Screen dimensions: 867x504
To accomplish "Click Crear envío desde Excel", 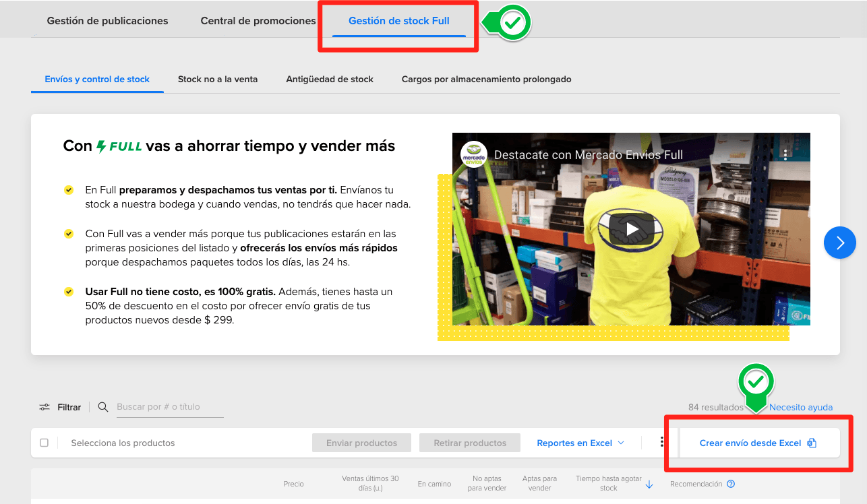I will [x=758, y=443].
